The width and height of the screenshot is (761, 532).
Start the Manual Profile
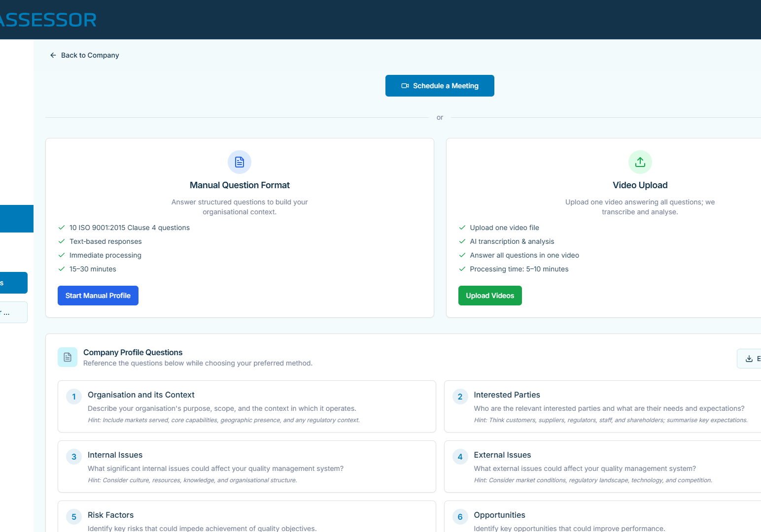click(98, 296)
